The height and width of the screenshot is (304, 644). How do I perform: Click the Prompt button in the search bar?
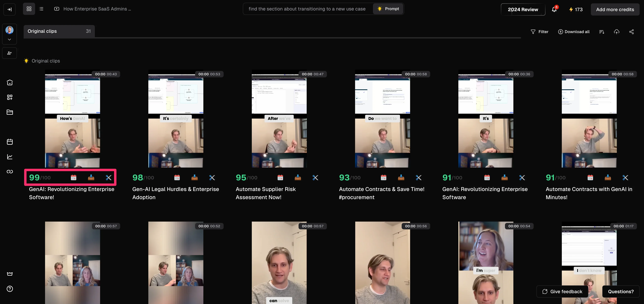pyautogui.click(x=388, y=9)
